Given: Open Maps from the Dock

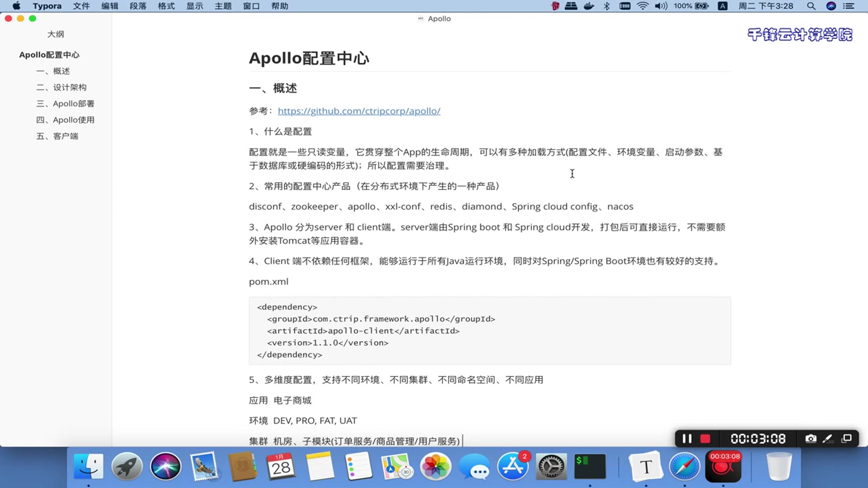Looking at the screenshot, I should [x=397, y=466].
